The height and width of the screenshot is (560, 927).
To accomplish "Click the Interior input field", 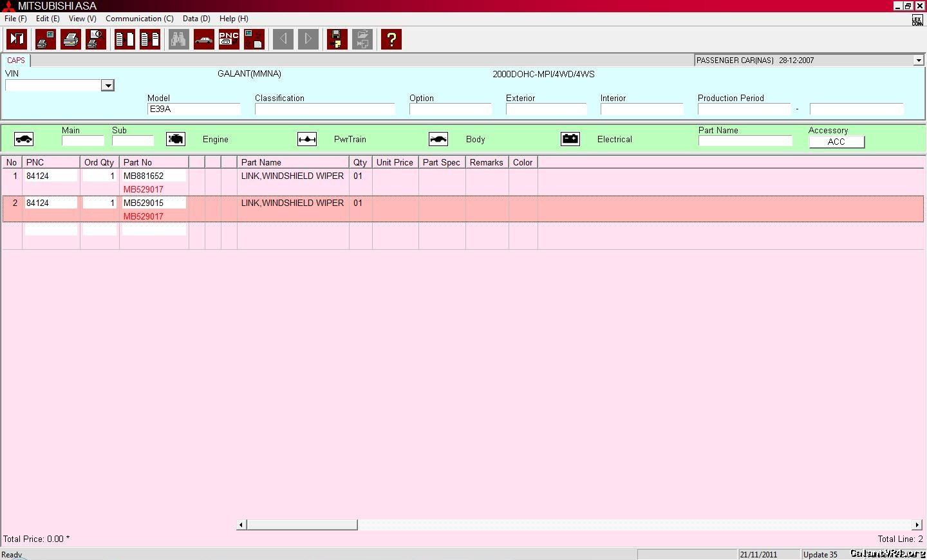I will 642,109.
